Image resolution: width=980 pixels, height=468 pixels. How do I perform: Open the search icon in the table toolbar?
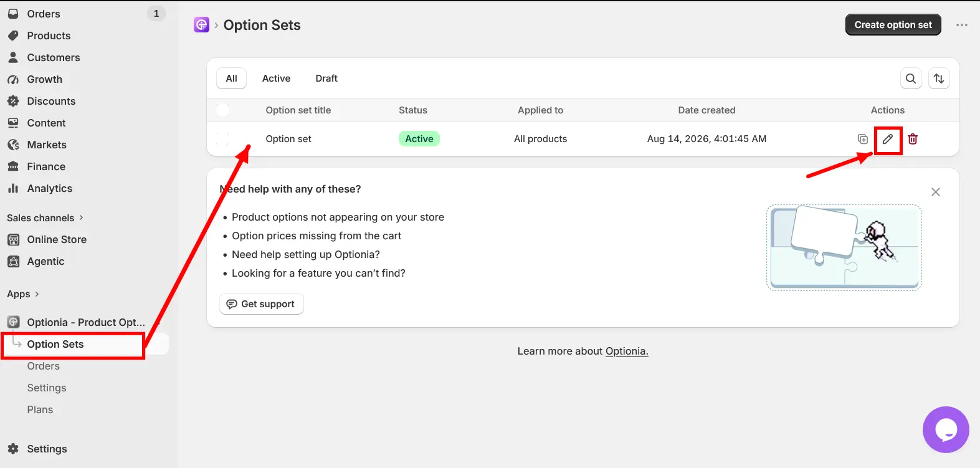pos(911,79)
